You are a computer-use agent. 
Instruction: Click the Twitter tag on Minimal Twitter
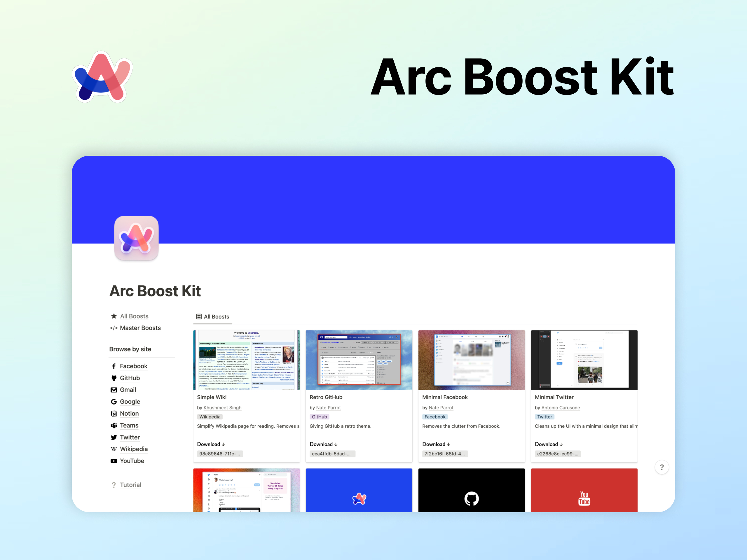[x=545, y=417]
